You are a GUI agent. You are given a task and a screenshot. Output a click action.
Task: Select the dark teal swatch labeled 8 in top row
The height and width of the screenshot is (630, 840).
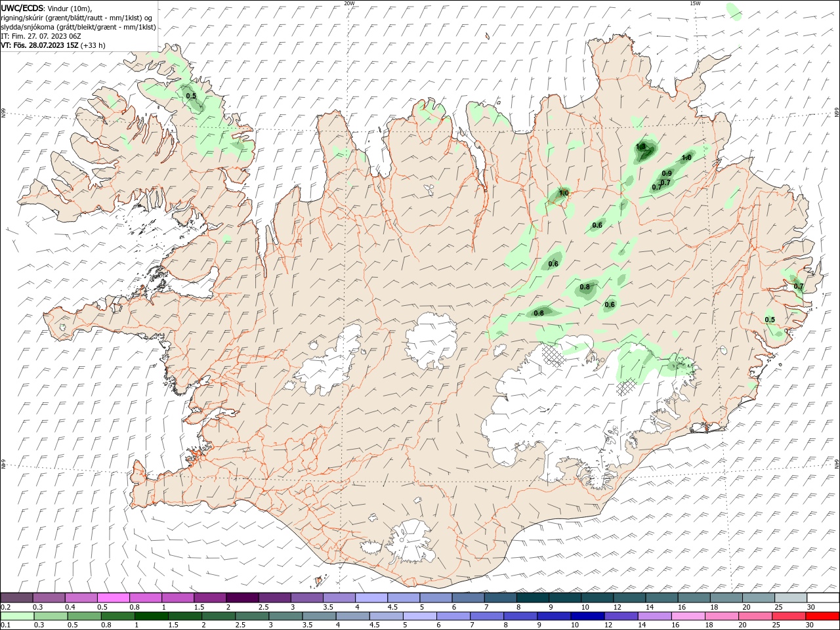pyautogui.click(x=533, y=598)
